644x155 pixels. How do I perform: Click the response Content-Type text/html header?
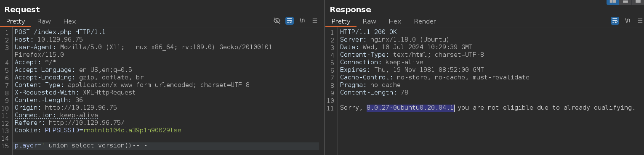tap(412, 55)
